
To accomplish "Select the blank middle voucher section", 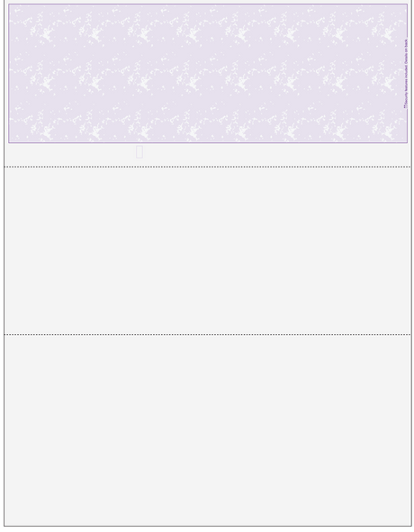I will pos(207,251).
